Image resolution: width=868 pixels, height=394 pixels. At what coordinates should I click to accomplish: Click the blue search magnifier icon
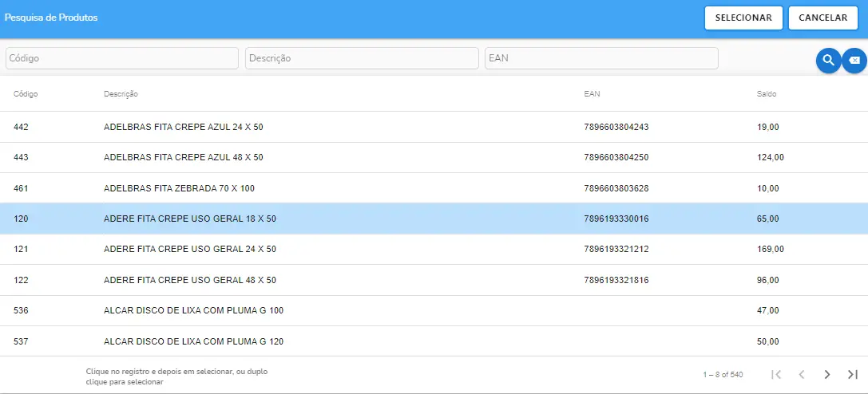(828, 61)
